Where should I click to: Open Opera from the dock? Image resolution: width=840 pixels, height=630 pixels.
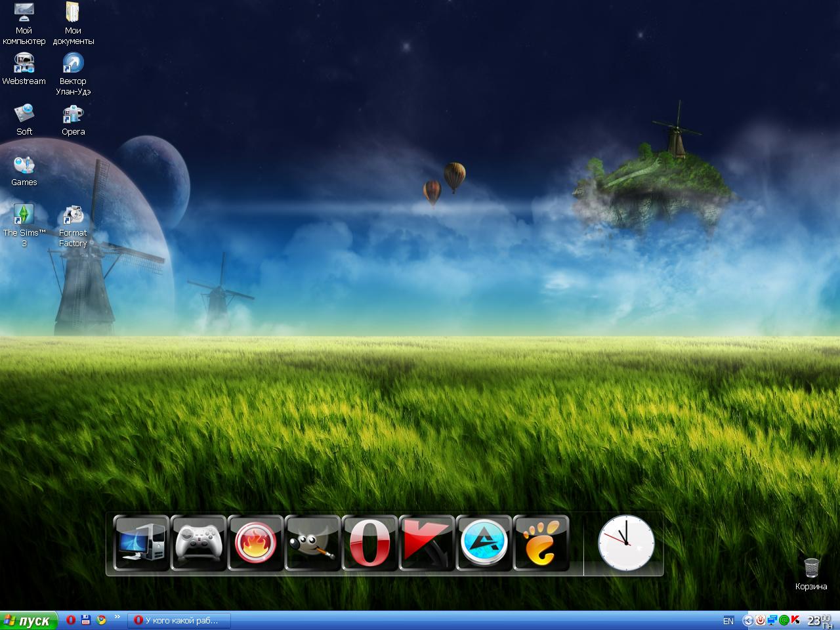point(370,543)
